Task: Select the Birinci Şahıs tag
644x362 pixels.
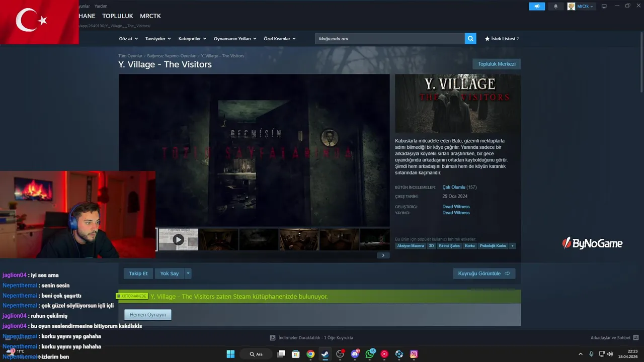Action: tap(449, 246)
